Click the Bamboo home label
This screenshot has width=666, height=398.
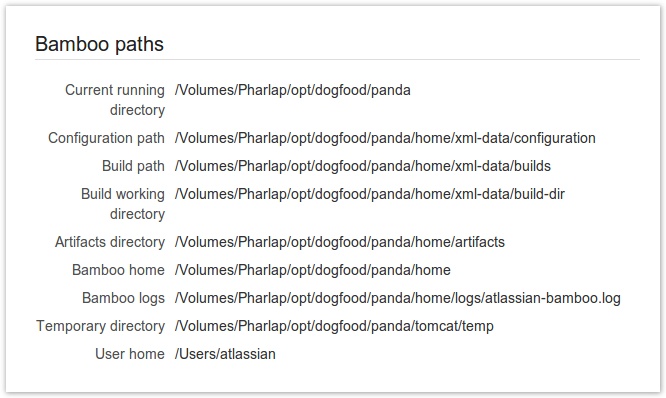point(118,270)
